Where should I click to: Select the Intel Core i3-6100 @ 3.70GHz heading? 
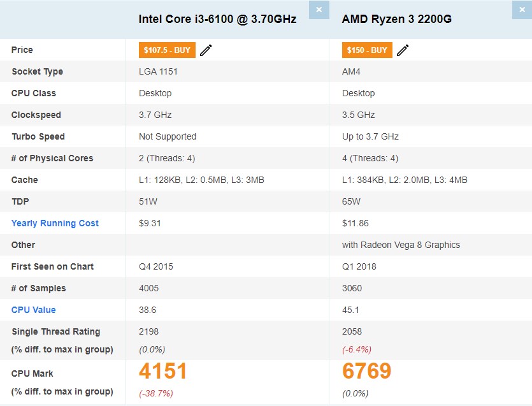pos(217,19)
